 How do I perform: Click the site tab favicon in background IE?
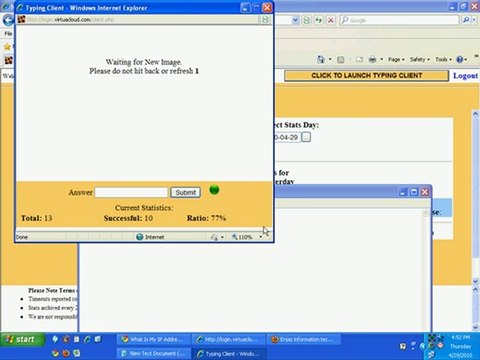coord(8,60)
